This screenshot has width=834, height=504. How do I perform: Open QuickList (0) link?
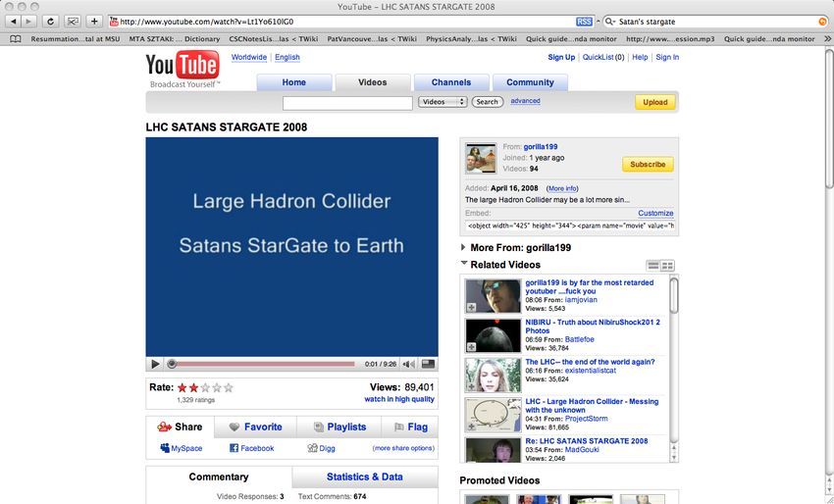point(603,57)
